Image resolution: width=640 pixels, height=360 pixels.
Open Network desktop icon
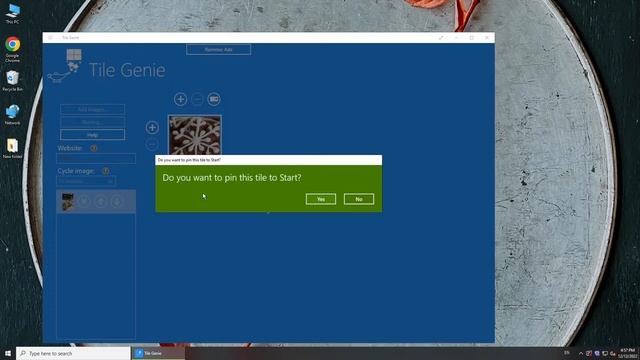[x=12, y=114]
